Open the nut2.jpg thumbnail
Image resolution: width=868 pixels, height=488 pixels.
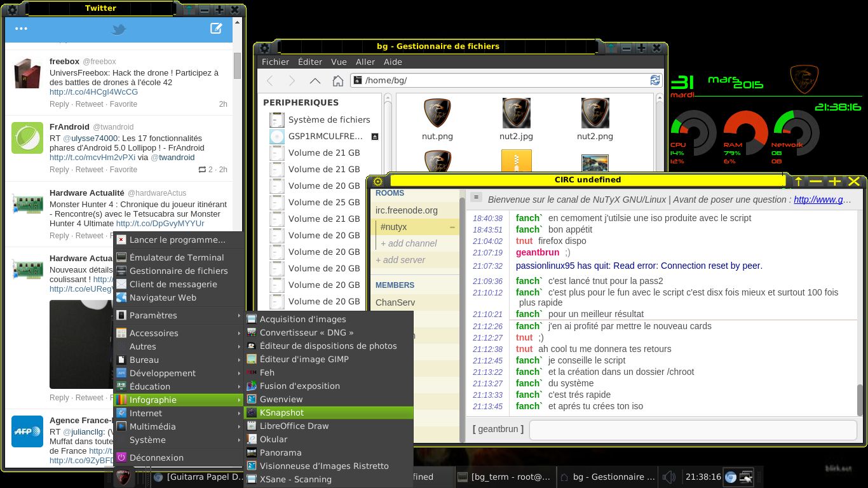click(516, 113)
